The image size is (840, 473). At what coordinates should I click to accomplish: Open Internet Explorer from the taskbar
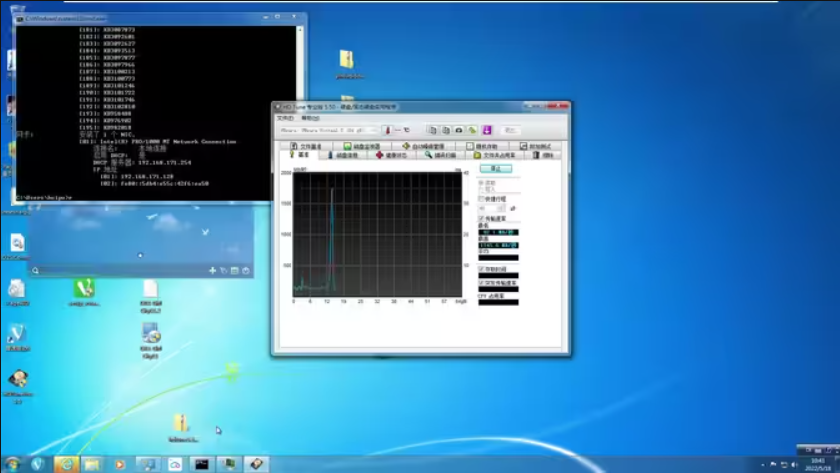click(66, 464)
